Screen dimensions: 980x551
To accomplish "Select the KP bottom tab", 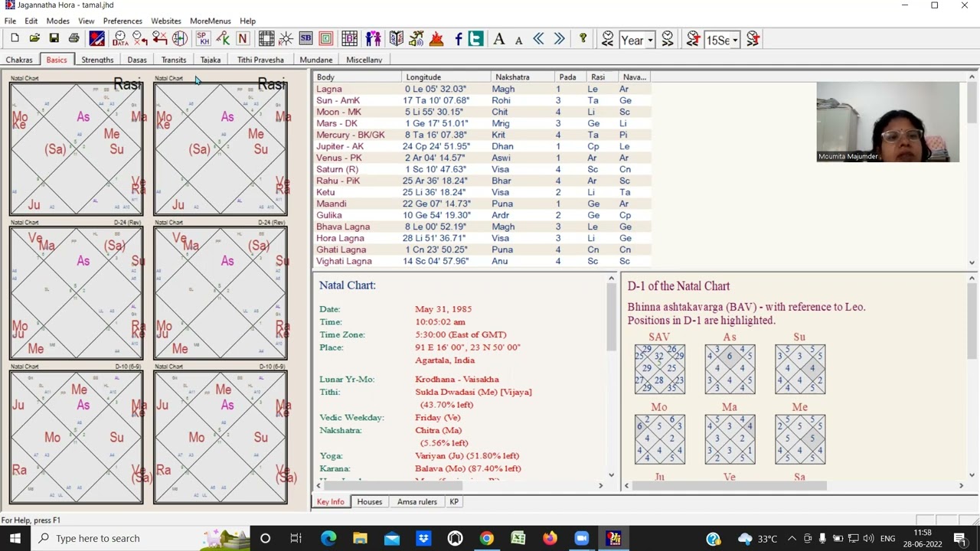I will pyautogui.click(x=454, y=502).
